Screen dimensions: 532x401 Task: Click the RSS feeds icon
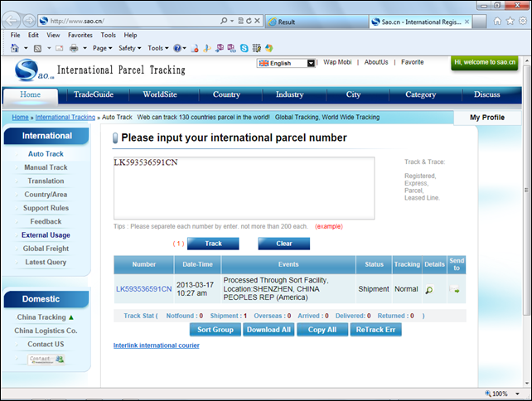coord(37,48)
